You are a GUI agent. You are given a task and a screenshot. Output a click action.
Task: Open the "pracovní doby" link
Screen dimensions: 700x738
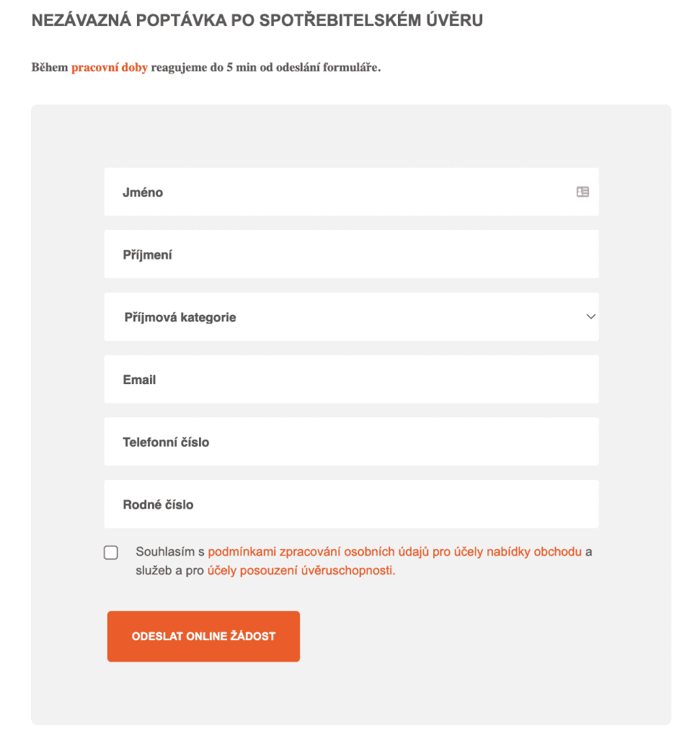click(109, 68)
